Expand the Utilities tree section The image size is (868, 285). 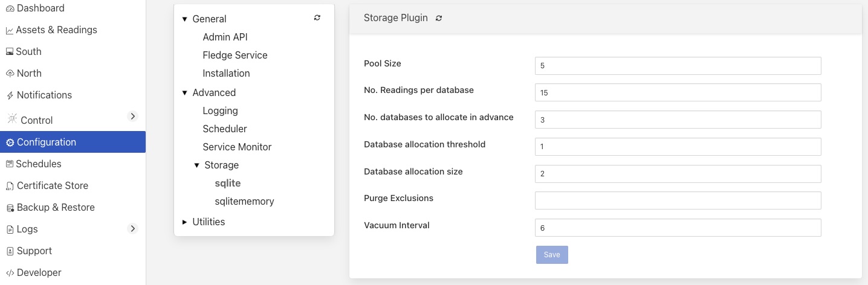tap(184, 222)
